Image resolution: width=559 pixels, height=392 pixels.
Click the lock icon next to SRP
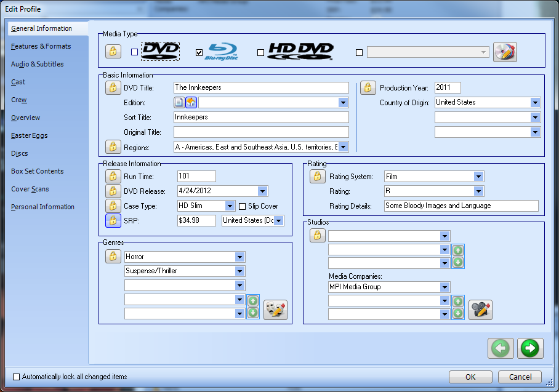pyautogui.click(x=113, y=220)
